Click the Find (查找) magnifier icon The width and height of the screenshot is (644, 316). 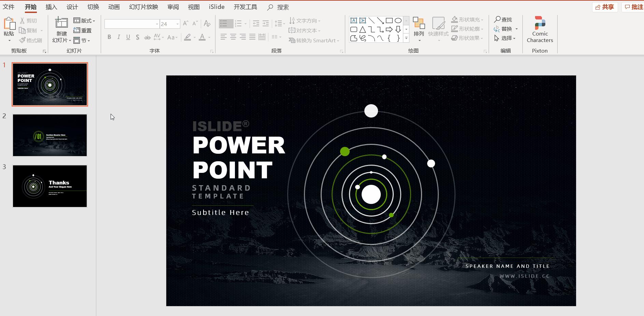498,19
